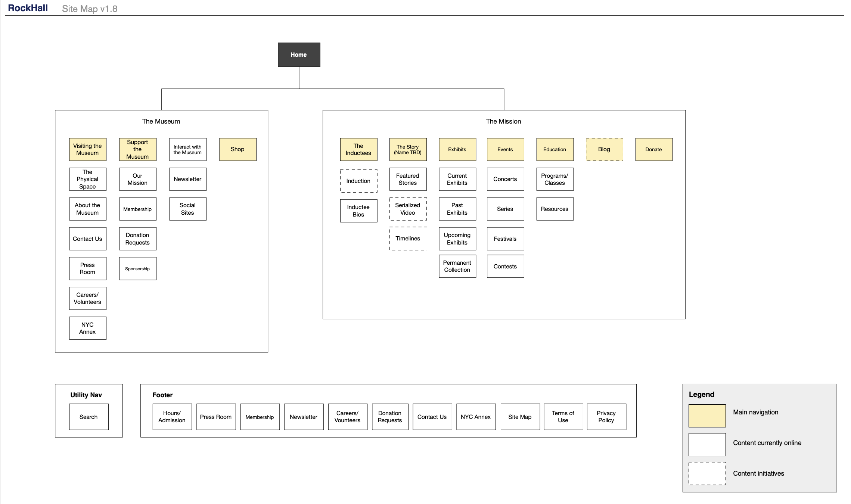Click the Privacy Policy footer node
The width and height of the screenshot is (851, 504).
coord(606,417)
